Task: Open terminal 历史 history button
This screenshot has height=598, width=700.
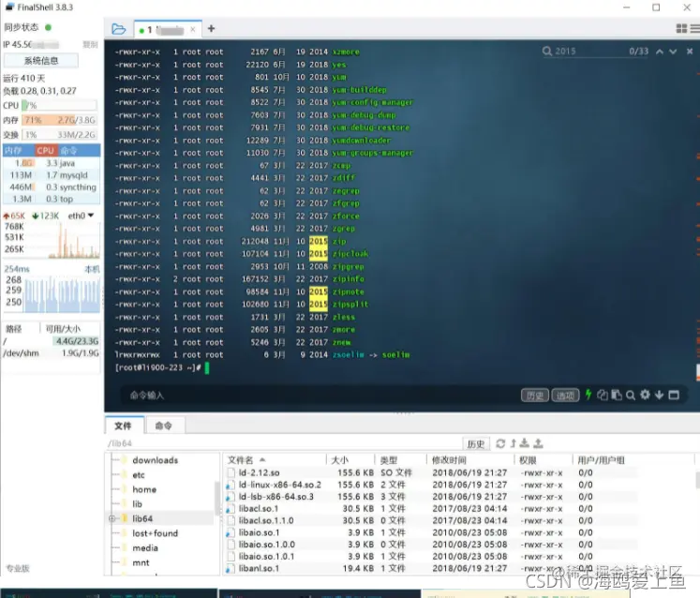Action: (x=534, y=396)
